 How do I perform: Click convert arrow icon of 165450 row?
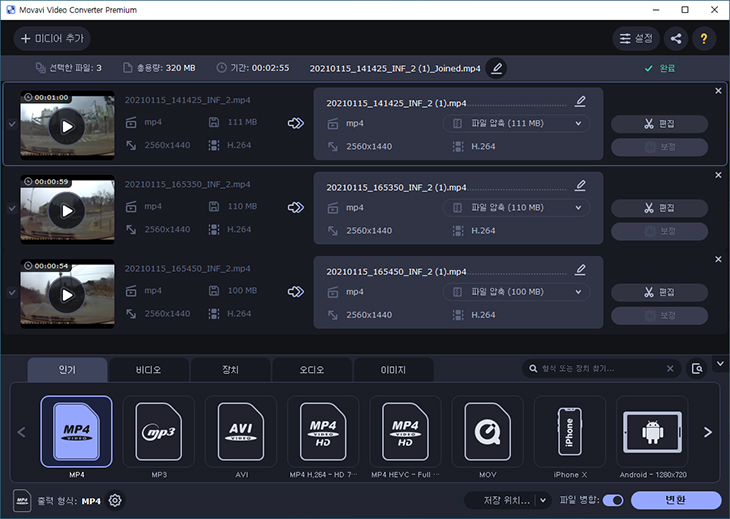tap(296, 292)
